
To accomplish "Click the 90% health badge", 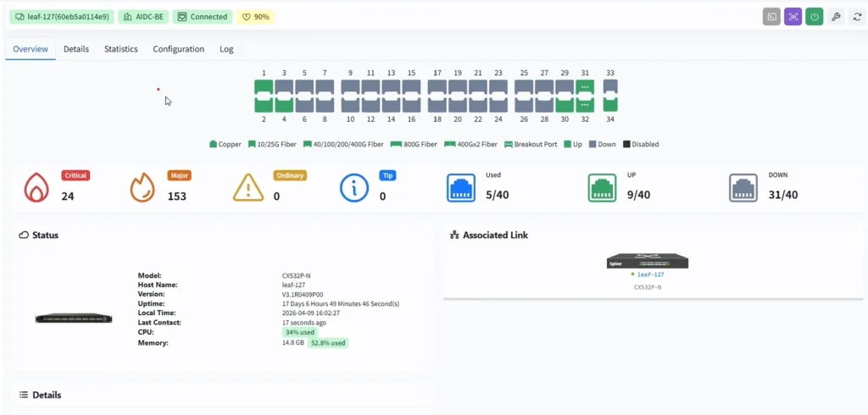I will click(255, 17).
